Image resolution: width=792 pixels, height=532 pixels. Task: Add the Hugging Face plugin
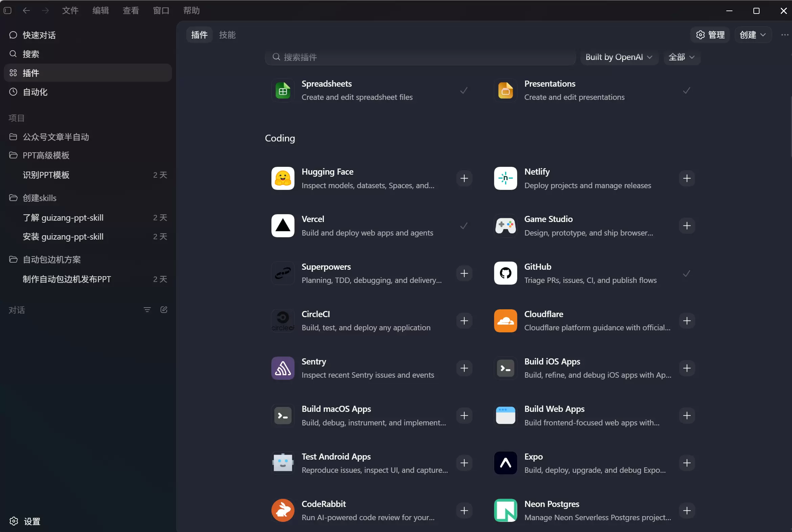(x=464, y=178)
